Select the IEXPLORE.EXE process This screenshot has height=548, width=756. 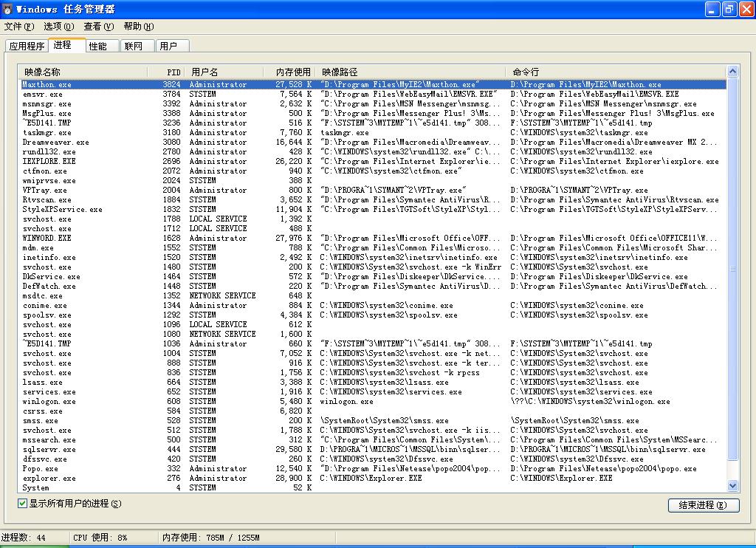point(374,162)
